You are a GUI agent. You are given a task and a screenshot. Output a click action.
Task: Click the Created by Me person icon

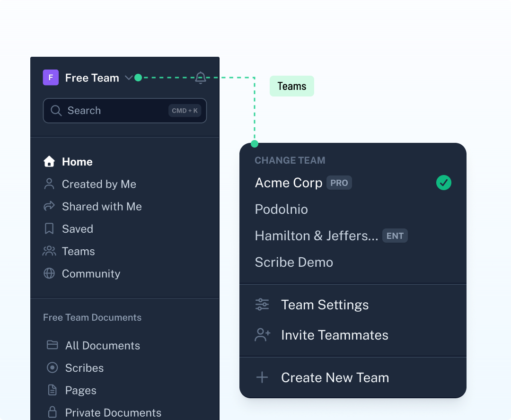coord(49,184)
